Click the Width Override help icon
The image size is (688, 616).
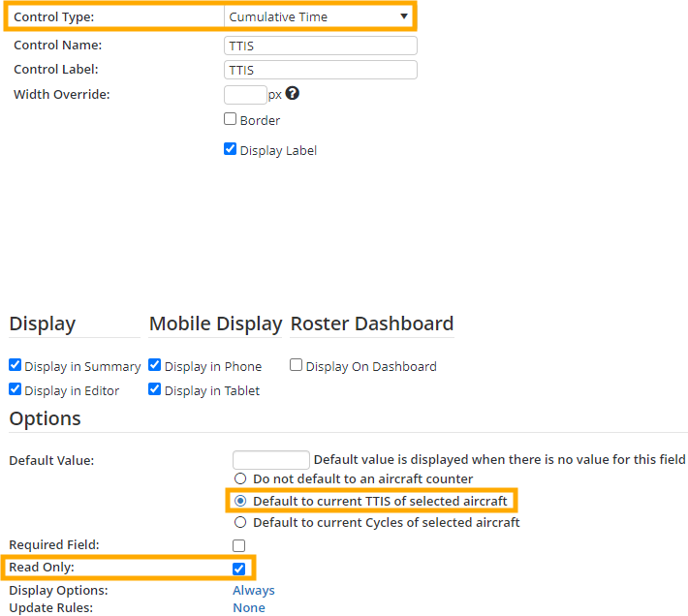point(292,94)
